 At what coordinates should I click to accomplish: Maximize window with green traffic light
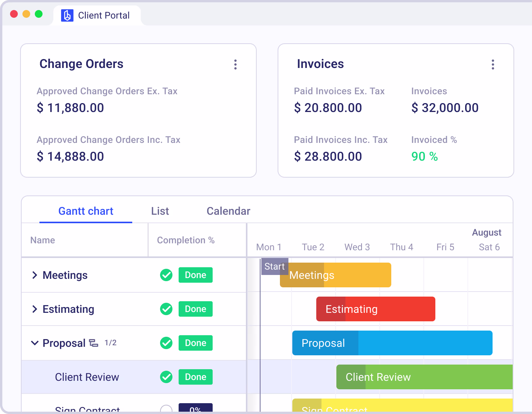pos(39,14)
